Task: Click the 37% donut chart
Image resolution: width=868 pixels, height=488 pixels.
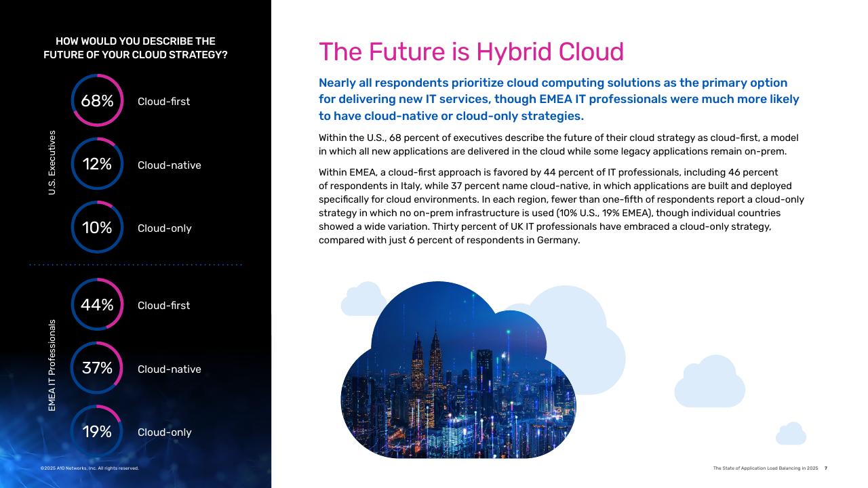Action: (97, 368)
